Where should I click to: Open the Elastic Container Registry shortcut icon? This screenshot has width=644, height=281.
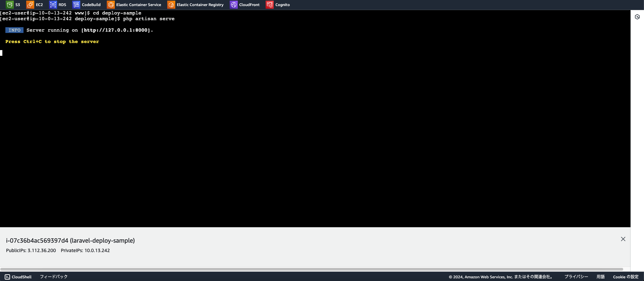[x=171, y=5]
